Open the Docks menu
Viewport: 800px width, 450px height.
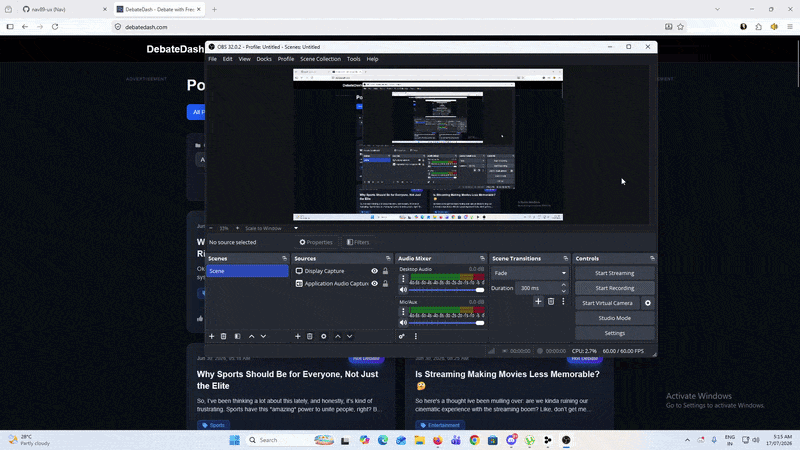264,59
